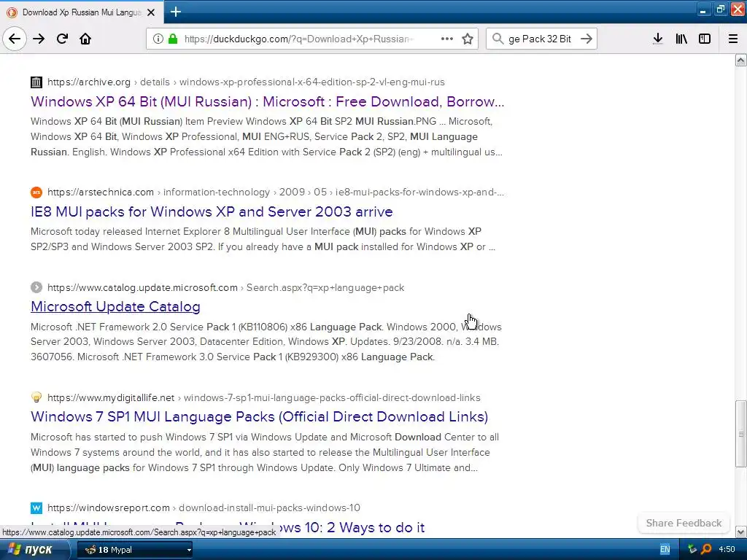
Task: Click the archive.org favicon
Action: click(36, 82)
